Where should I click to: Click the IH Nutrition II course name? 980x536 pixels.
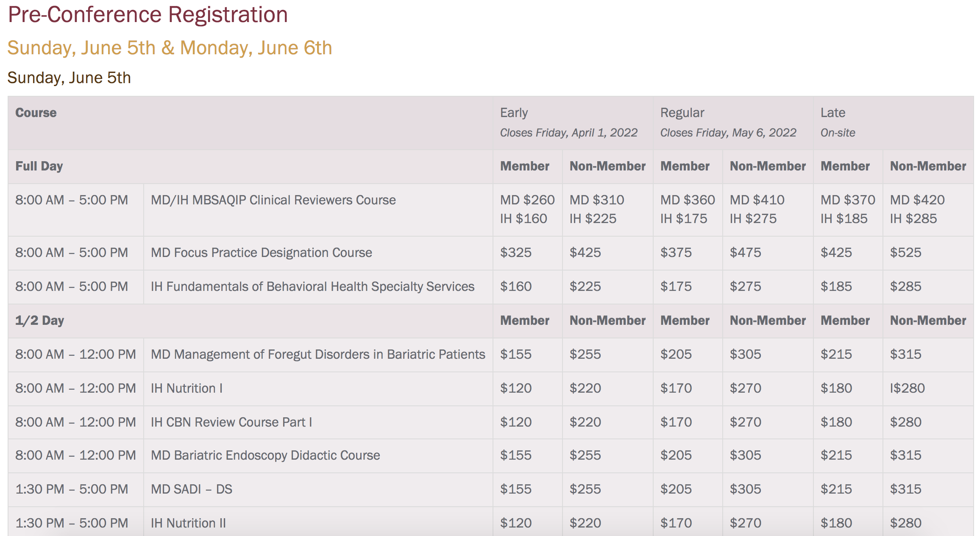pyautogui.click(x=188, y=523)
